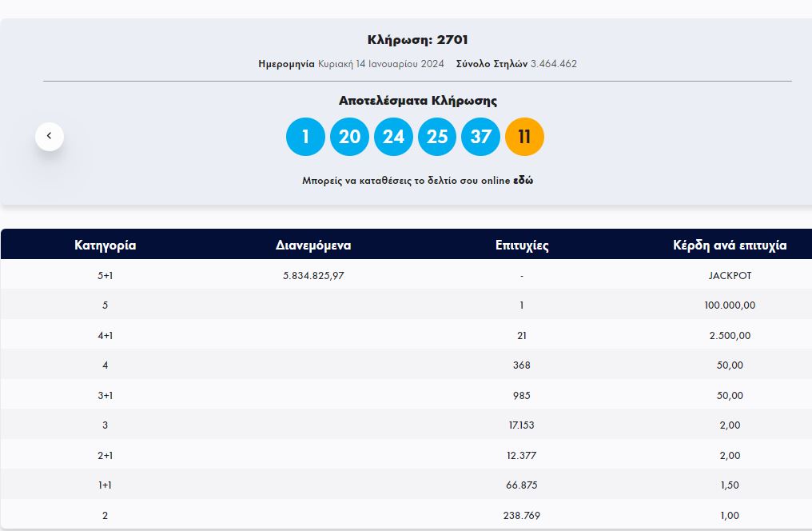Select the '5+1' category row cell

click(105, 275)
